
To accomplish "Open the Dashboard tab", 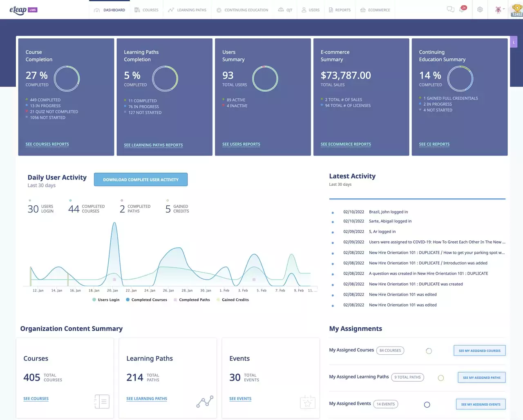I will [110, 10].
